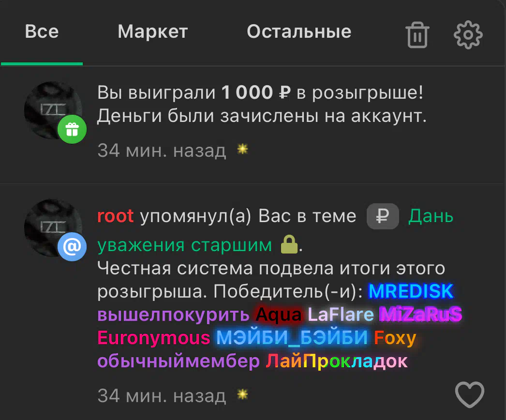Click the avatar of the prize notification

[x=53, y=110]
